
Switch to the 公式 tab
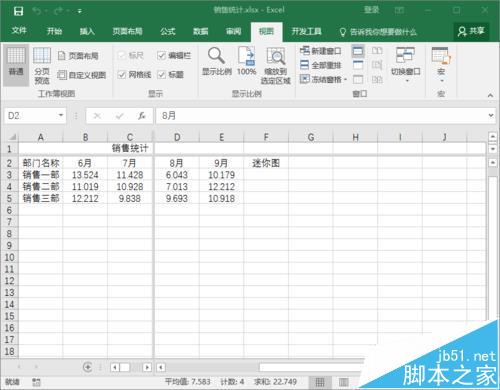168,31
